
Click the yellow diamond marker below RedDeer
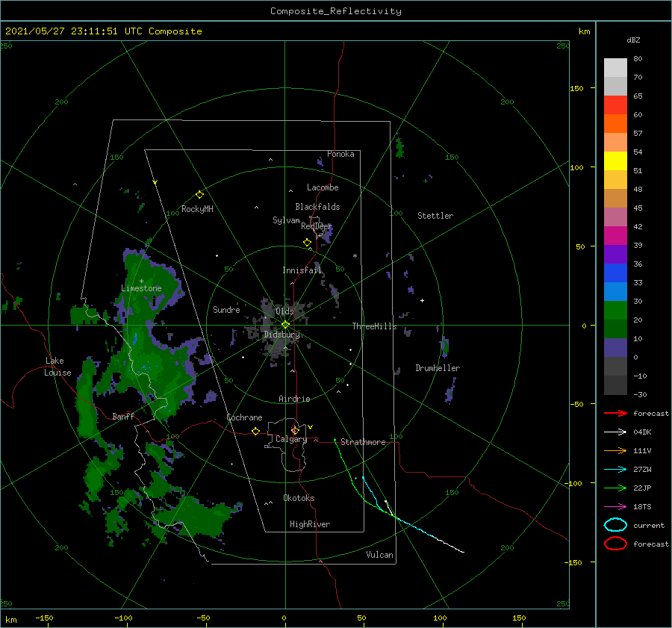pyautogui.click(x=307, y=243)
